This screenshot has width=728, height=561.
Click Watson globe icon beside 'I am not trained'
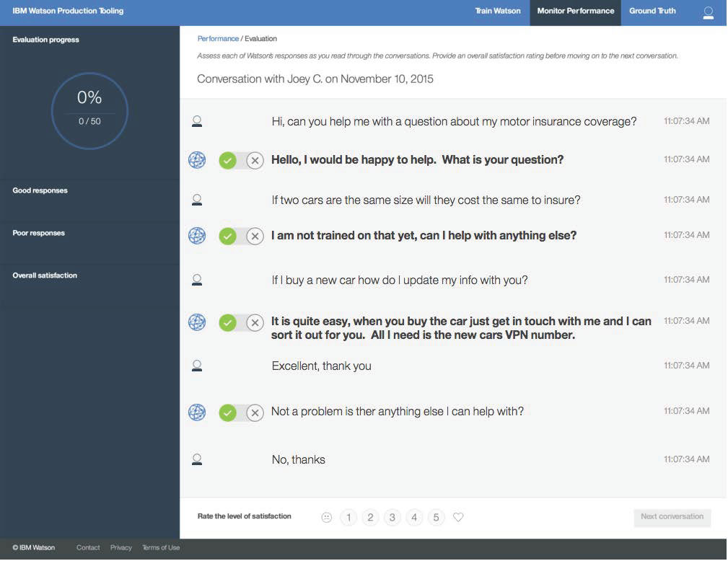click(197, 236)
